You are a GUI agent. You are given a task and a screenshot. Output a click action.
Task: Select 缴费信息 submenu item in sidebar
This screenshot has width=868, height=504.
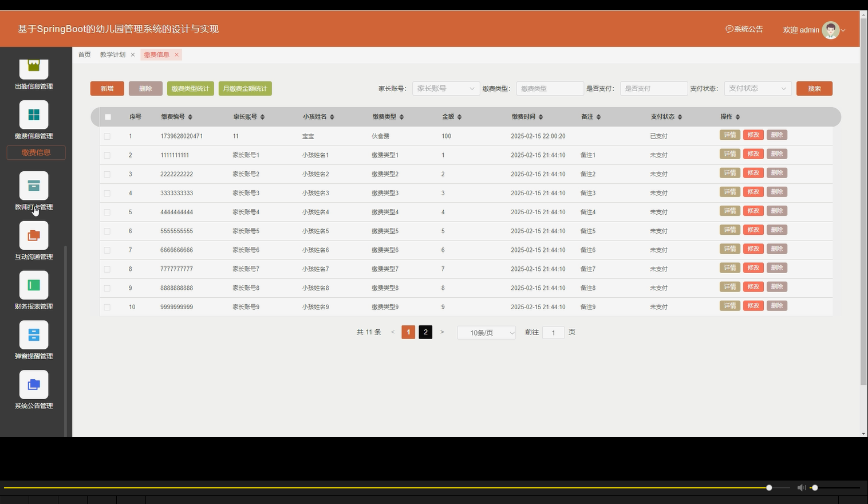(x=36, y=152)
